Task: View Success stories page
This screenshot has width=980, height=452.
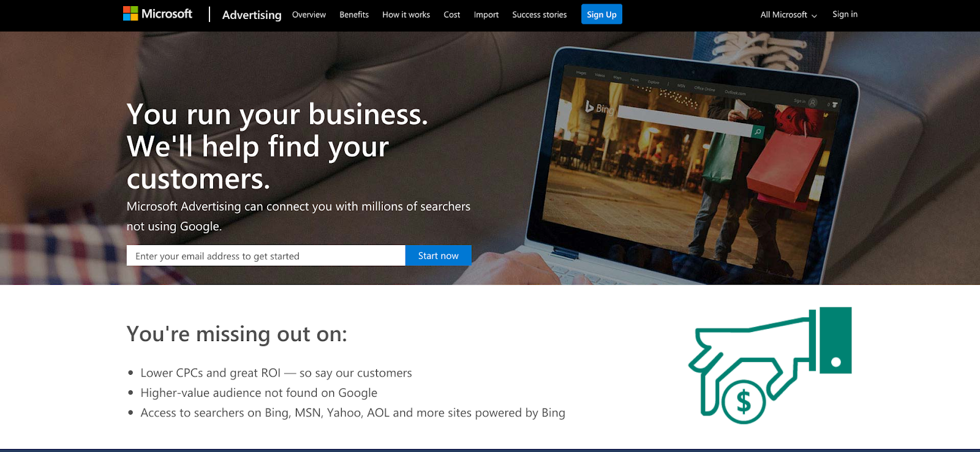Action: [x=540, y=15]
